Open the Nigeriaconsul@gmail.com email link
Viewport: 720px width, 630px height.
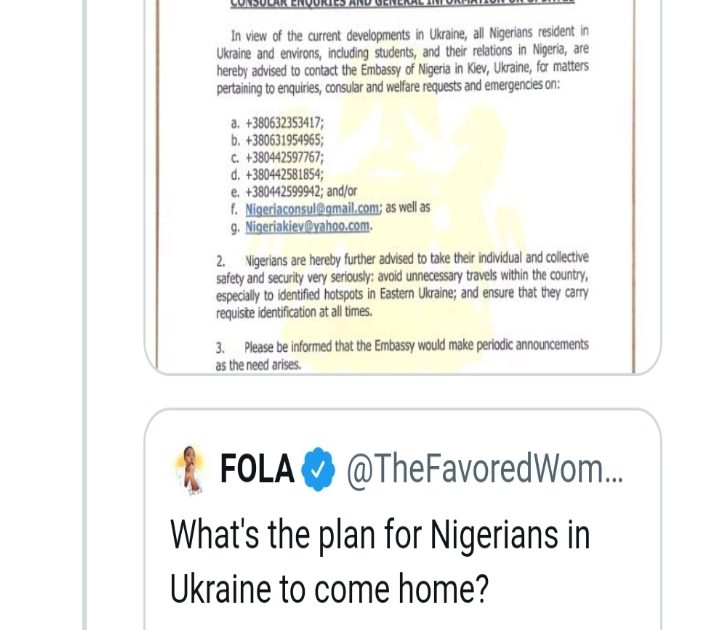312,208
